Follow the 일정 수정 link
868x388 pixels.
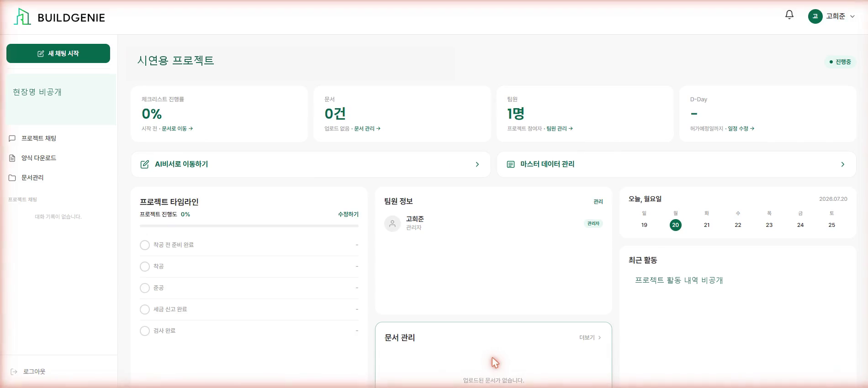pyautogui.click(x=741, y=129)
